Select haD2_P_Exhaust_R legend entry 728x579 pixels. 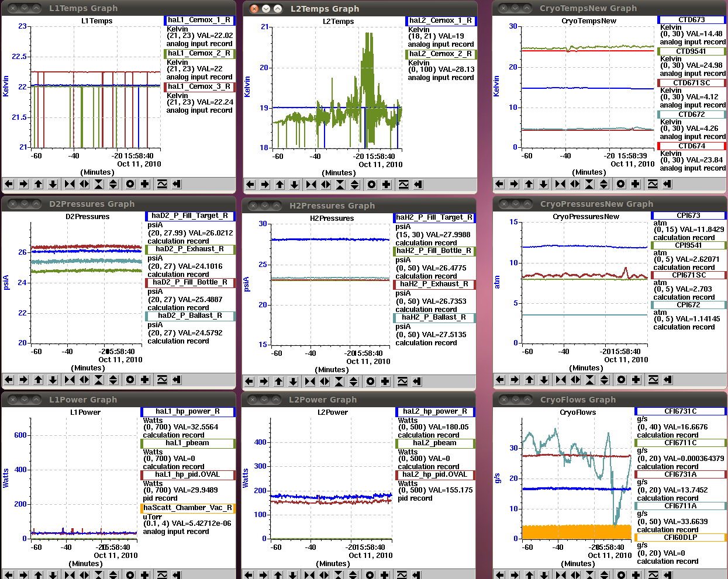coord(190,249)
